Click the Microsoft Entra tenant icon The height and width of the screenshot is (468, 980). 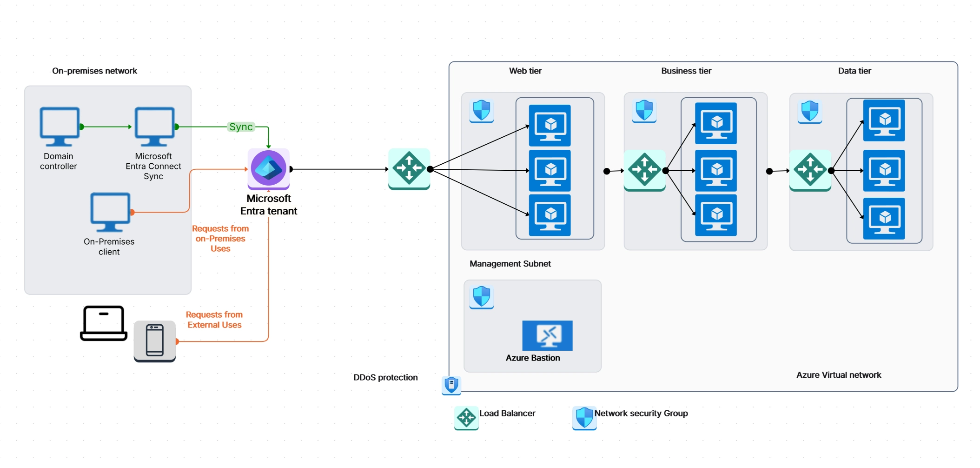click(269, 168)
